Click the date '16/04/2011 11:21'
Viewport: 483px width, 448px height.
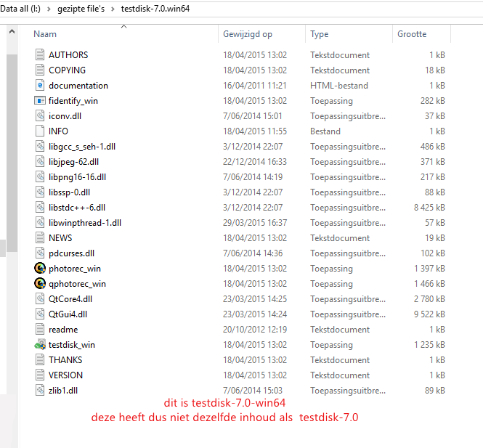[x=255, y=86]
